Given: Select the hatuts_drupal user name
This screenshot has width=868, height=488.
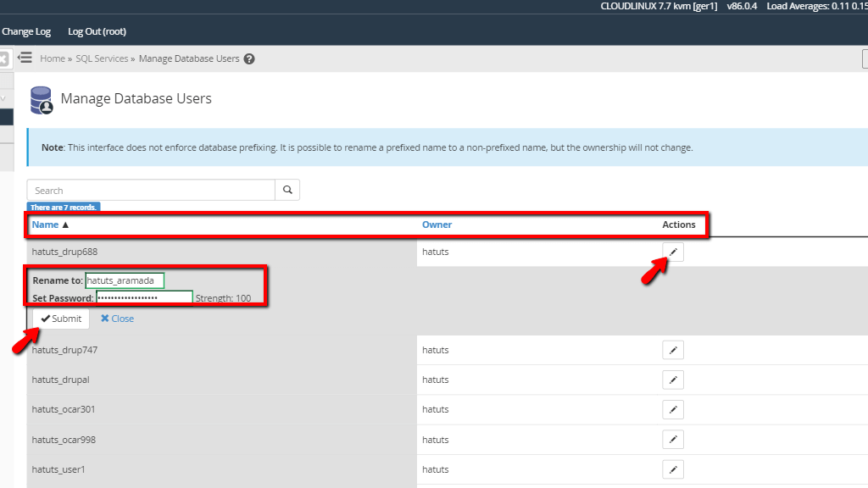Looking at the screenshot, I should (x=60, y=380).
